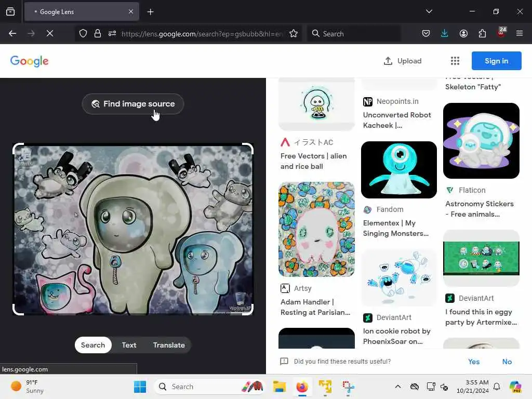Open Elementex My Singing Monsters link
This screenshot has height=399, width=532.
click(x=395, y=229)
